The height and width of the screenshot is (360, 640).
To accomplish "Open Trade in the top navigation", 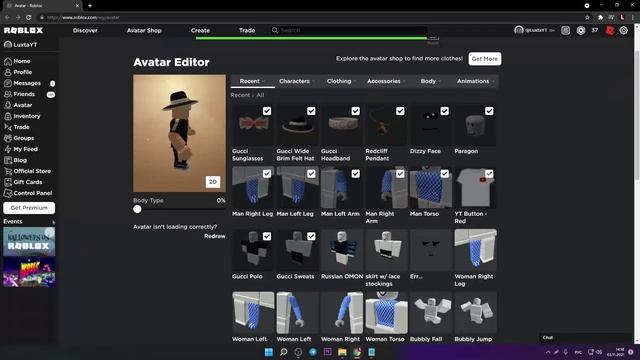I will [x=247, y=31].
